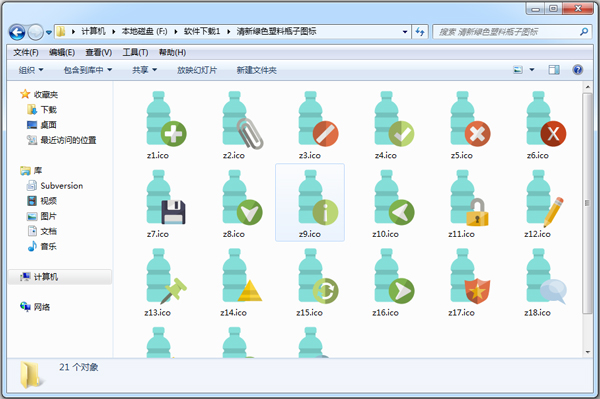Expand subfolders arrow after 本地磁盘 (F:)
600x399 pixels.
[176, 32]
